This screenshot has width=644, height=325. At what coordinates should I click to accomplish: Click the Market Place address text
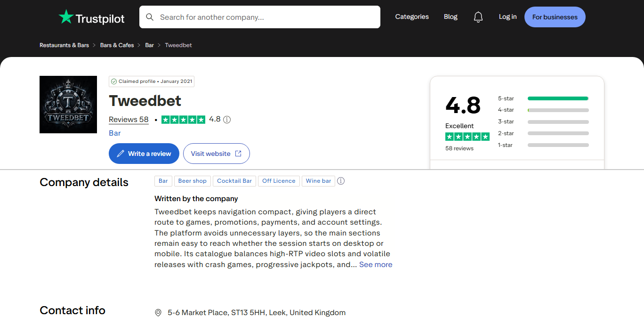click(257, 313)
